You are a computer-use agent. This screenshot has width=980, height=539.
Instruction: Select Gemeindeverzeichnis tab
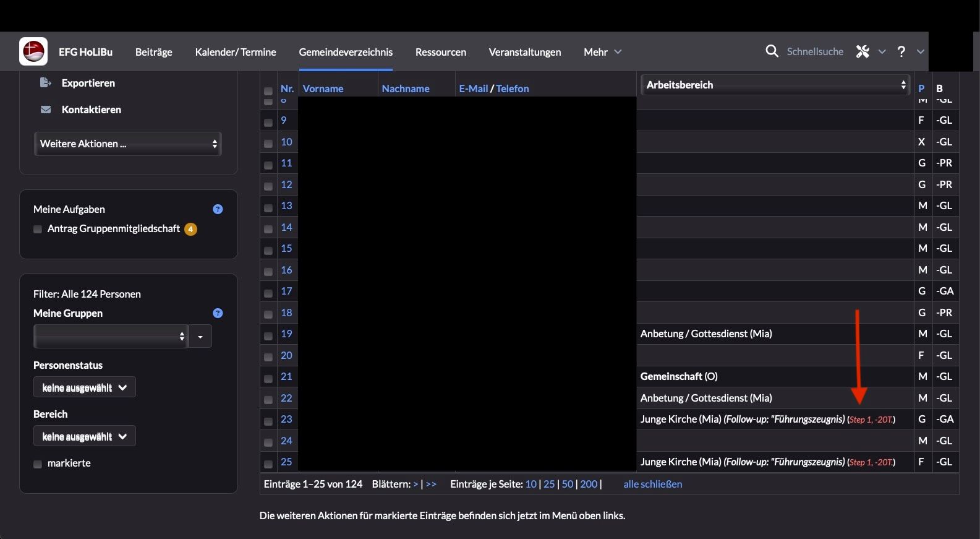pos(346,52)
